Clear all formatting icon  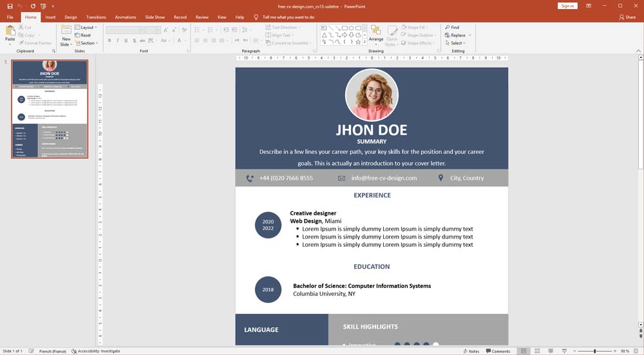pos(184,30)
